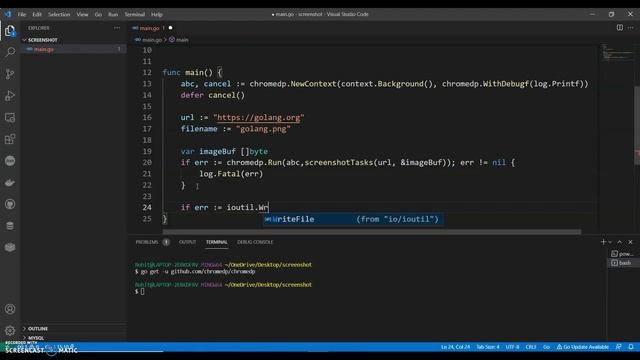Close the terminal panel
Viewport: 640px width, 360px height.
pyautogui.click(x=631, y=242)
